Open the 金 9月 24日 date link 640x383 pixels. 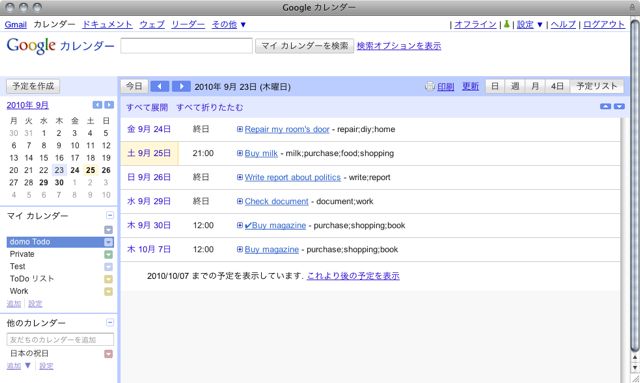tap(149, 129)
